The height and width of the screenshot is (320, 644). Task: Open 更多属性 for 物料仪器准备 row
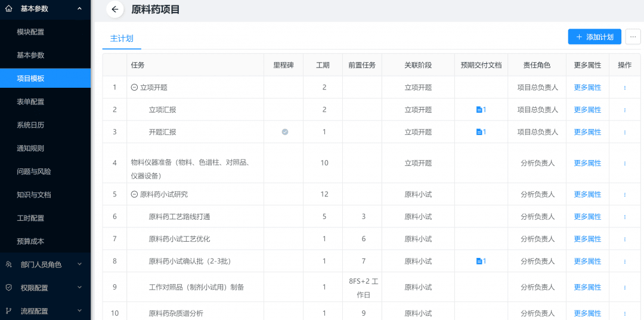coord(587,164)
